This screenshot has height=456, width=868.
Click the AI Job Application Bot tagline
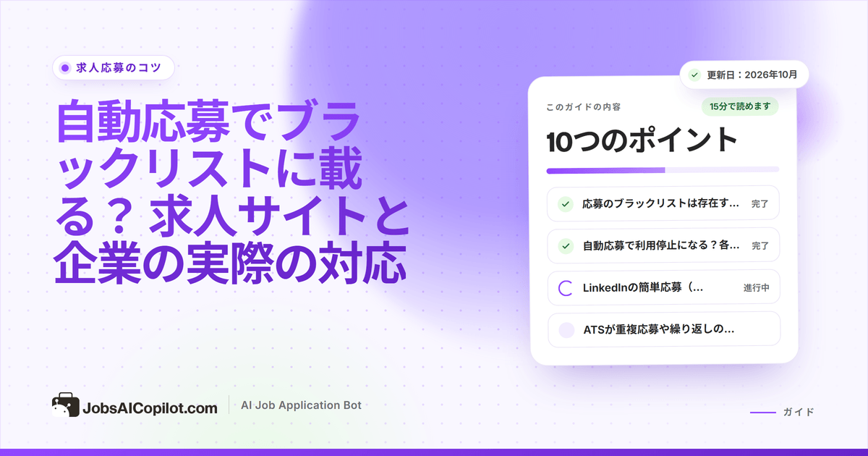[x=301, y=405]
